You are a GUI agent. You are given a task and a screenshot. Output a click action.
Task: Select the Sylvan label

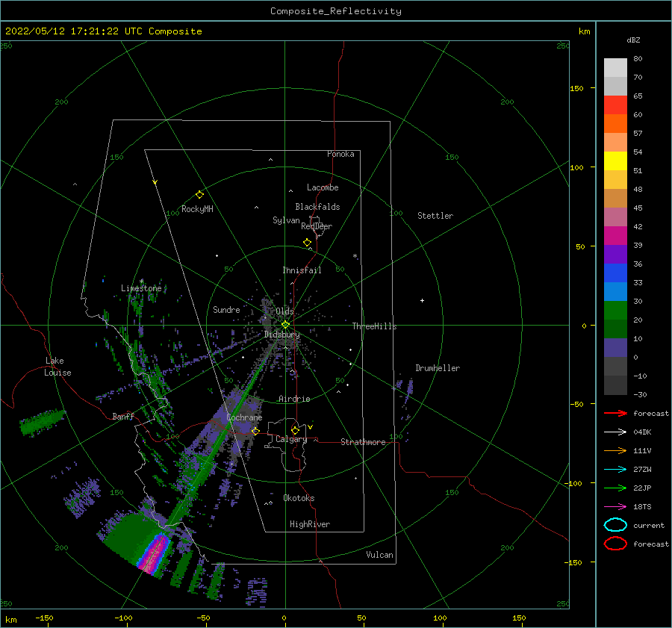tap(286, 220)
